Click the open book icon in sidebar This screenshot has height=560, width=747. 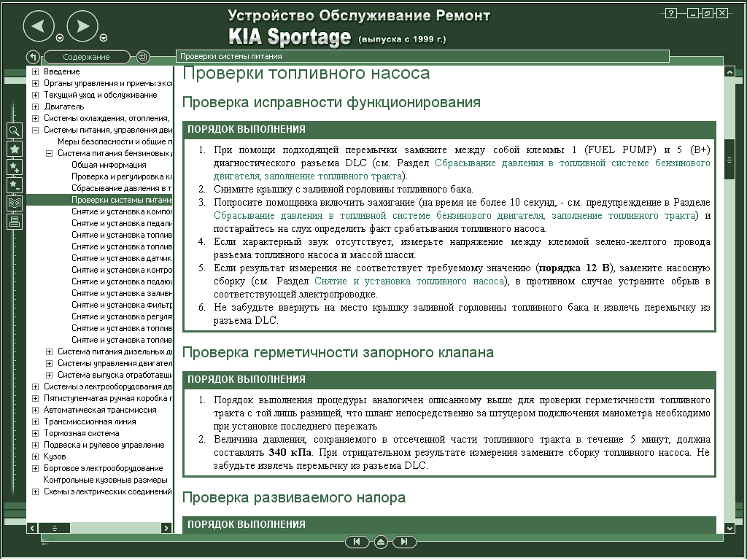15,203
